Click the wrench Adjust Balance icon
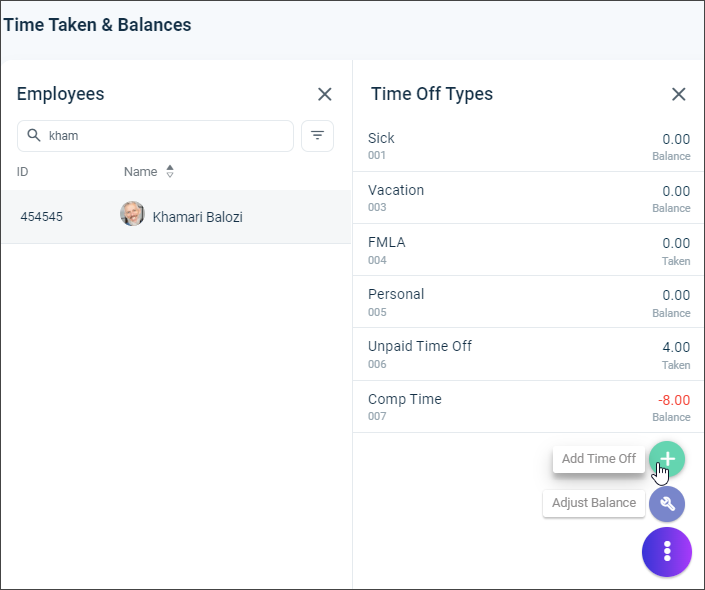705x590 pixels. [x=667, y=504]
